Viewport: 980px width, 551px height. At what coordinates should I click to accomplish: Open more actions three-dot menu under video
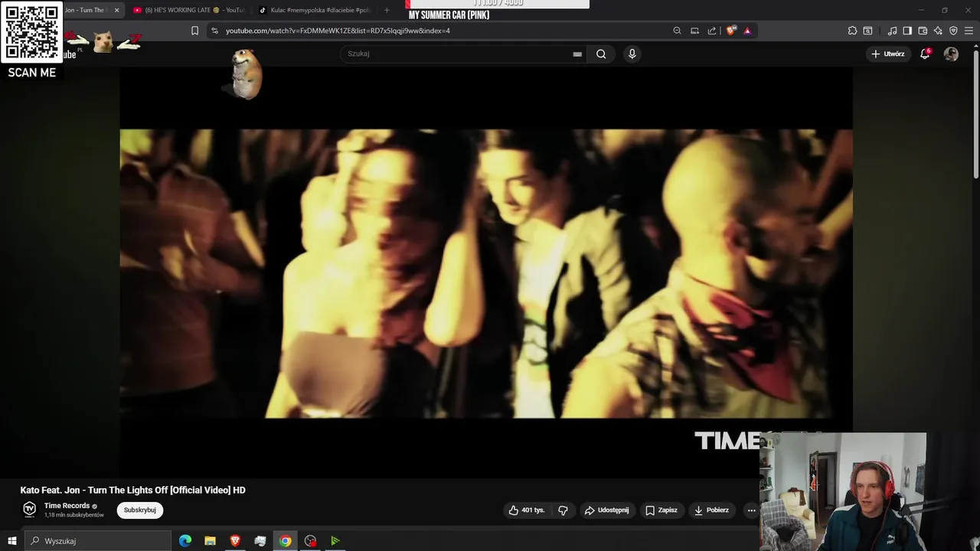[751, 510]
